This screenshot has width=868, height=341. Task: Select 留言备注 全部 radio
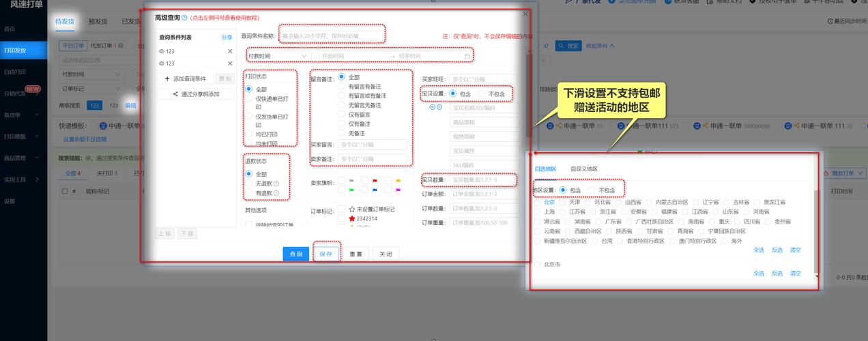coord(341,77)
